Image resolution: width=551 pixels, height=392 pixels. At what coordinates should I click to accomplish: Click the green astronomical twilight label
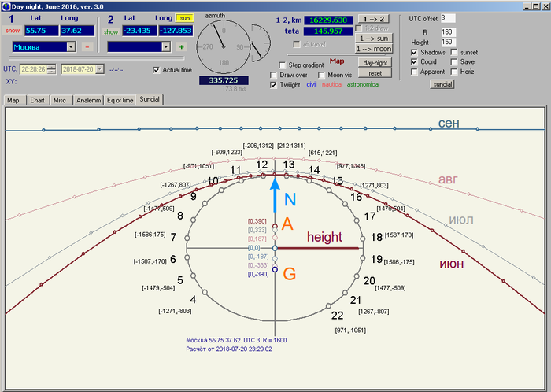tap(364, 85)
